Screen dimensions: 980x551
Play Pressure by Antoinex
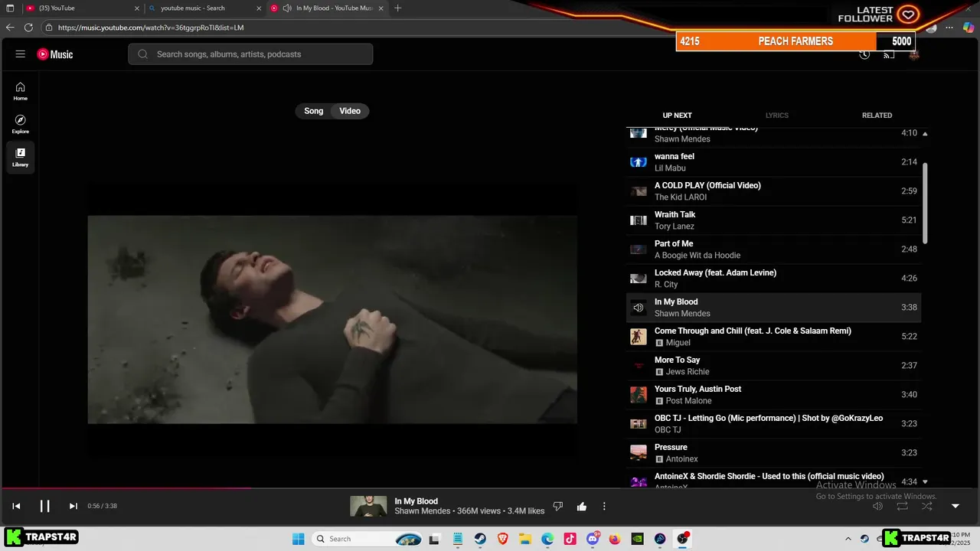773,453
